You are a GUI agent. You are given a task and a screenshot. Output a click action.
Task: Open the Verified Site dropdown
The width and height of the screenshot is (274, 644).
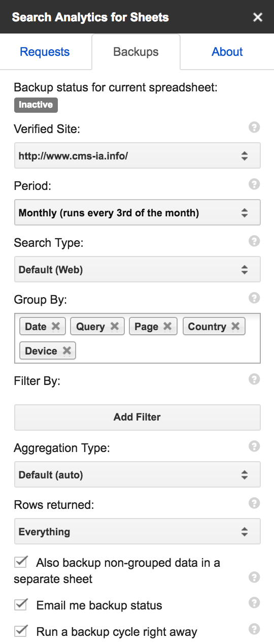tap(137, 155)
